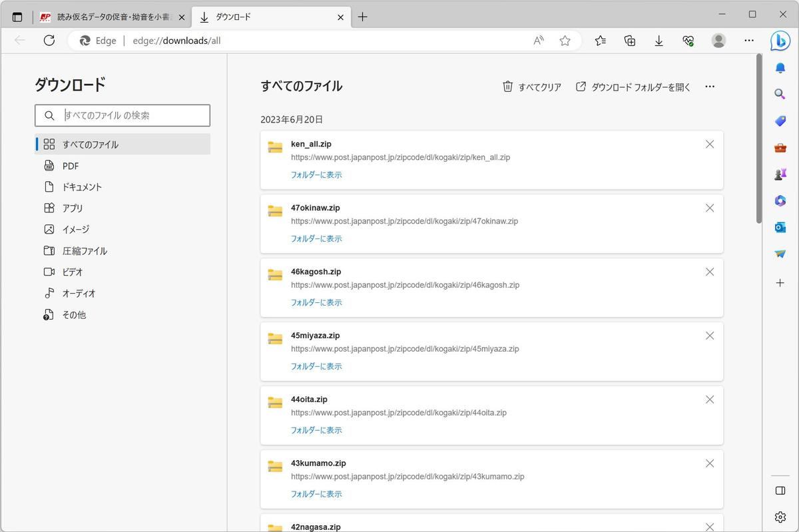Viewport: 799px width, 532px height.
Task: Click the 43kumamo.zip file icon
Action: [x=275, y=466]
